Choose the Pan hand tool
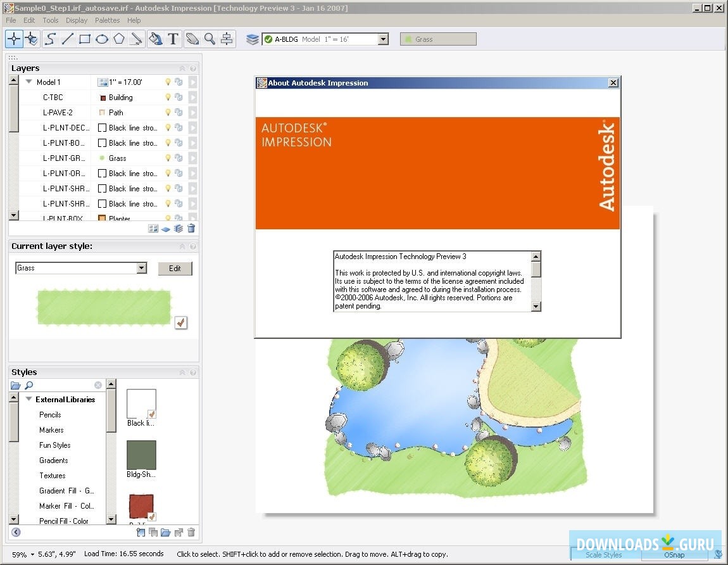Image resolution: width=728 pixels, height=565 pixels. (x=192, y=39)
